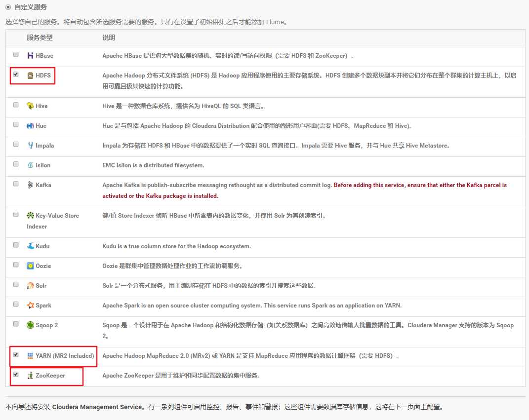Screen dimensions: 529x420
Task: Click the Oozie service name
Action: pyautogui.click(x=43, y=266)
